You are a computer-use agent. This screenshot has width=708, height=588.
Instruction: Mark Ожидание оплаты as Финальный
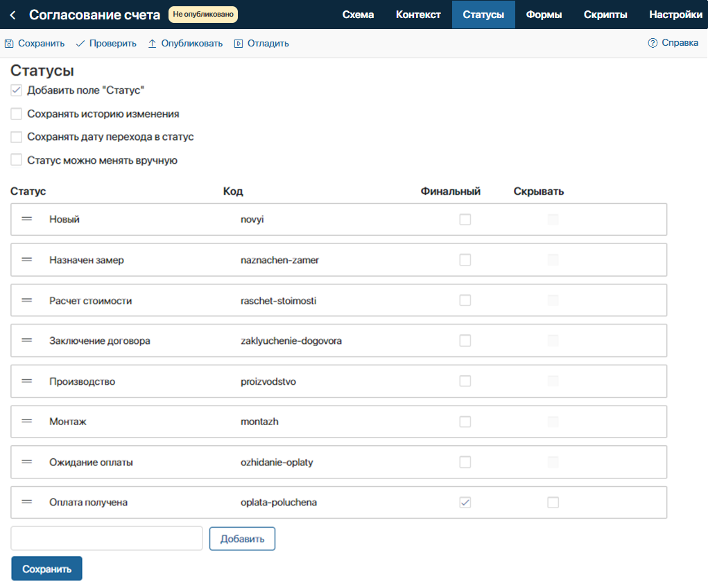(465, 462)
